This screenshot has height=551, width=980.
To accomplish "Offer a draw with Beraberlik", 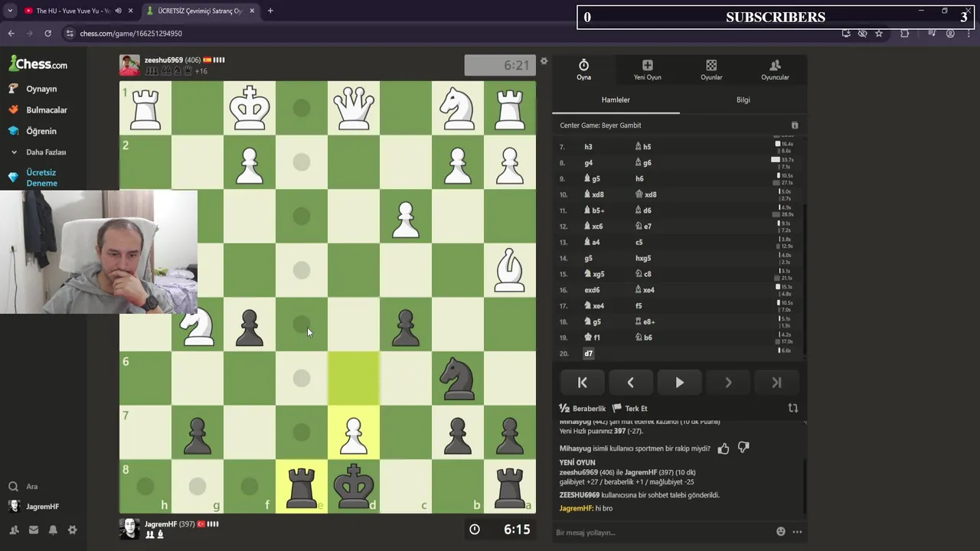I will pos(583,409).
